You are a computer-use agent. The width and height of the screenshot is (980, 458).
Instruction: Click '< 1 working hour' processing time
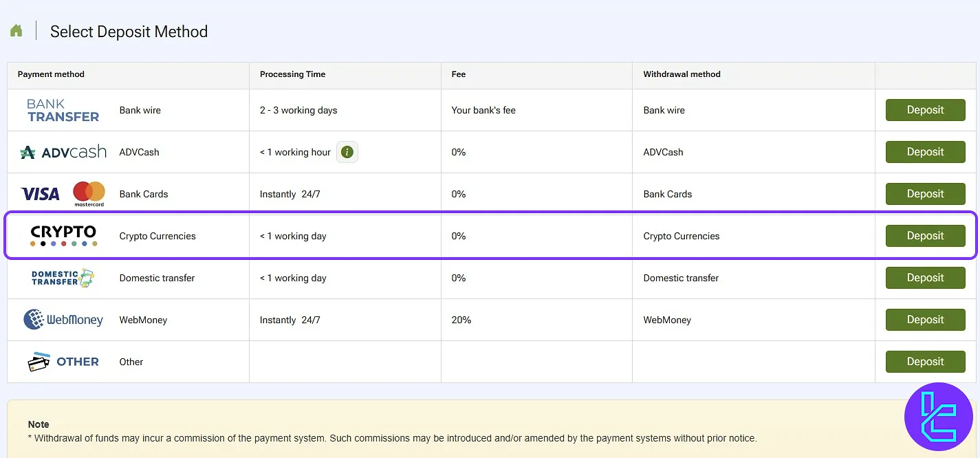[x=296, y=152]
